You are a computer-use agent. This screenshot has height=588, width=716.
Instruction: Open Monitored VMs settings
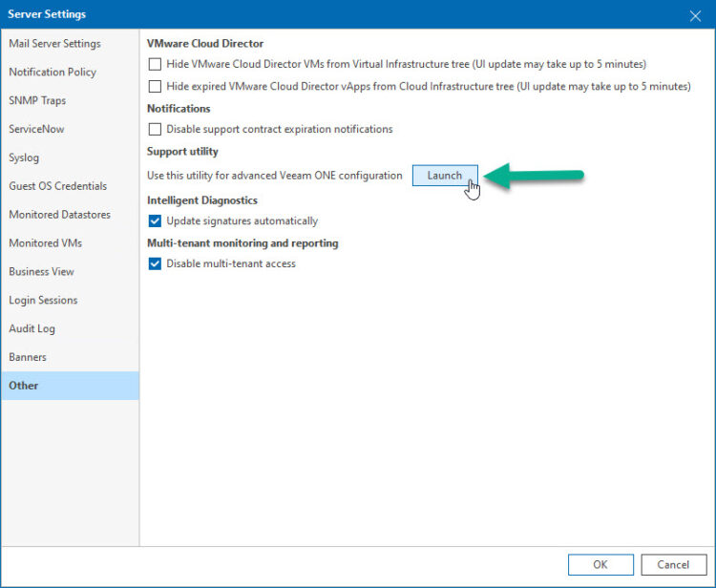pos(45,243)
